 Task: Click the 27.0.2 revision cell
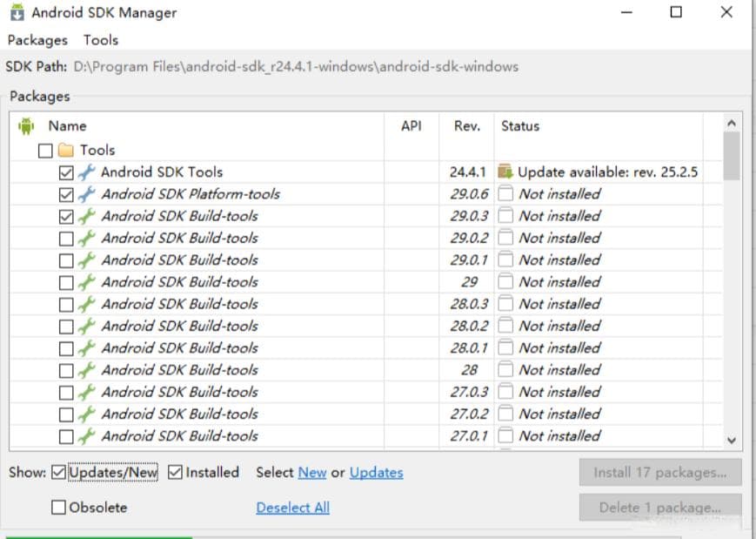point(469,414)
